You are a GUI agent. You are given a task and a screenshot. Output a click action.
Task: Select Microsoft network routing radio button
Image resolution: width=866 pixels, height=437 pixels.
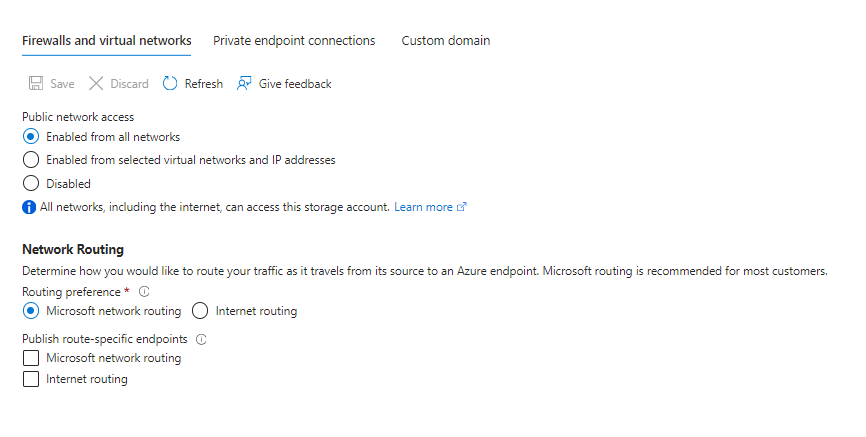(x=31, y=311)
